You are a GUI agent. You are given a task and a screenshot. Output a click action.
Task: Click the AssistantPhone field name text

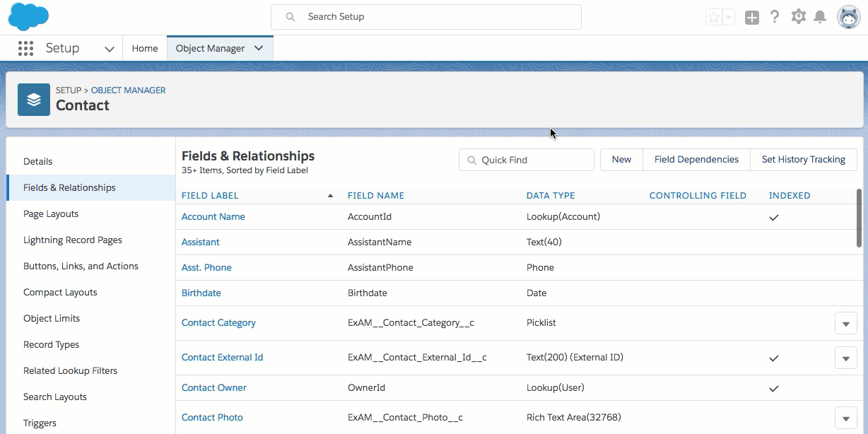(x=380, y=268)
